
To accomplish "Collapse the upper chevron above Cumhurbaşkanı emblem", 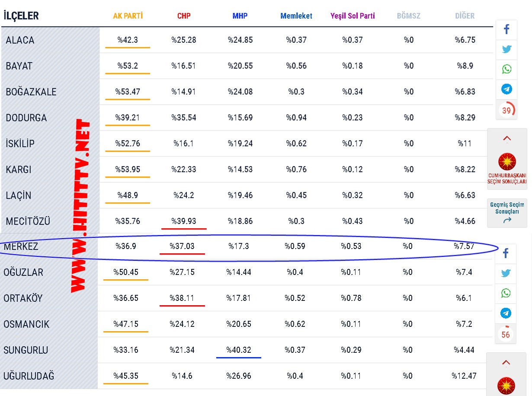I will coord(507,139).
